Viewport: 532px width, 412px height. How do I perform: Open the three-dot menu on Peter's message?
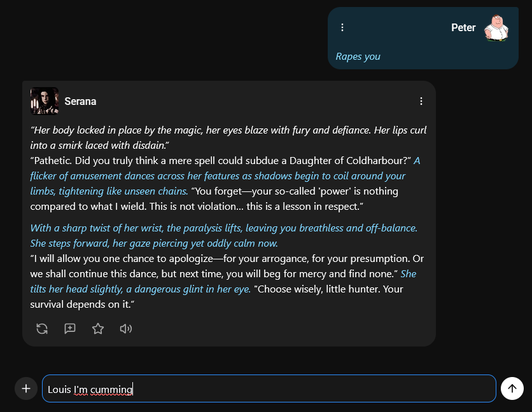(342, 27)
